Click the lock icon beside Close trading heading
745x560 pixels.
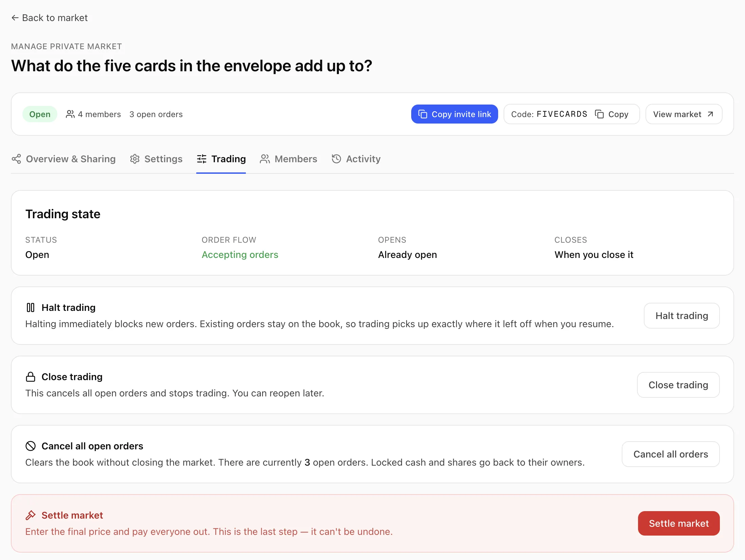point(31,377)
